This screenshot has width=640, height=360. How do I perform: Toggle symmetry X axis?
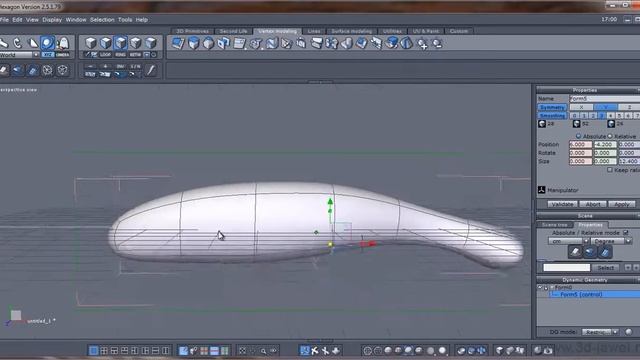point(581,107)
